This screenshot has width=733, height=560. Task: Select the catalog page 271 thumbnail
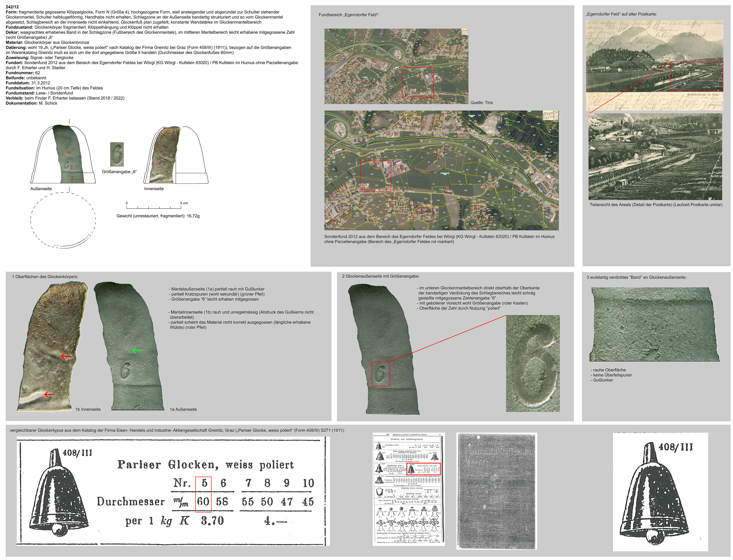pyautogui.click(x=408, y=489)
